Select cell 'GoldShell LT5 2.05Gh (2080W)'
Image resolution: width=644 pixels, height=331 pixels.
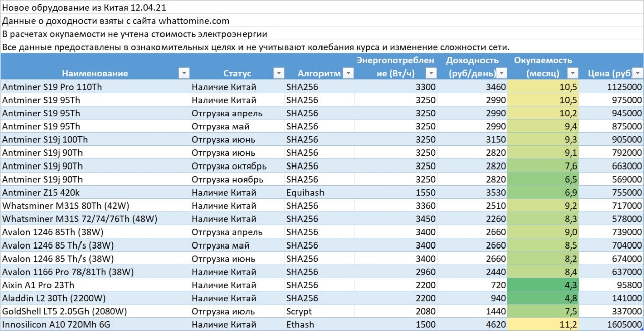[x=95, y=311]
